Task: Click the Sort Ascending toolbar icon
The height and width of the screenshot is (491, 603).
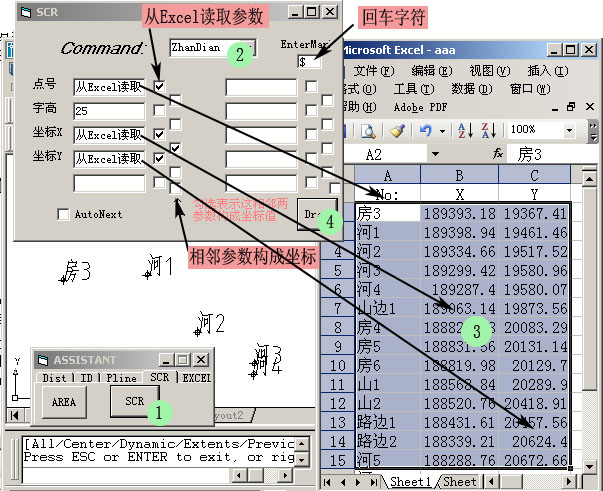Action: click(x=465, y=130)
